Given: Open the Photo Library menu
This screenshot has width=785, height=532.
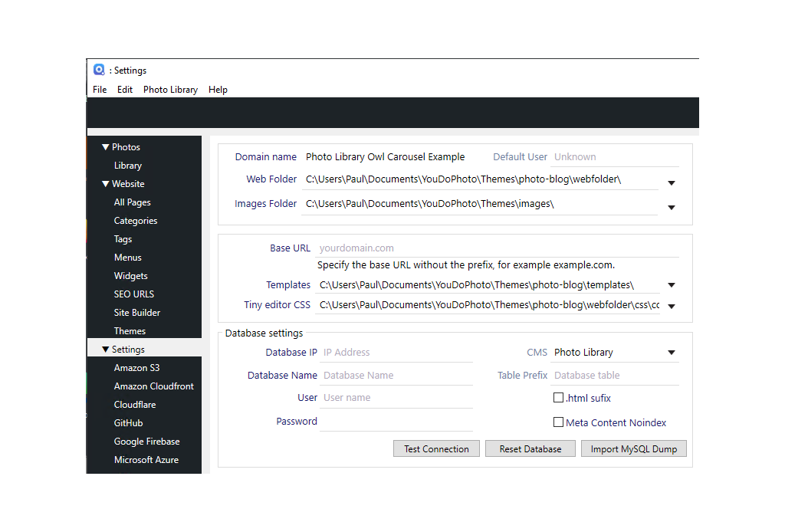Looking at the screenshot, I should (170, 90).
